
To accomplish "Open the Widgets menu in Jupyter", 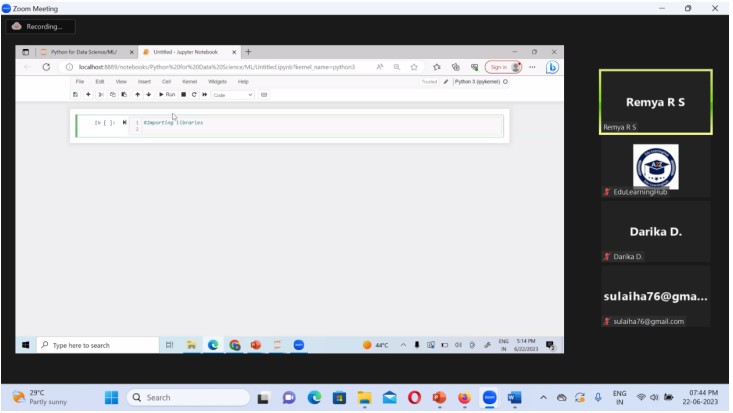I will pos(217,81).
